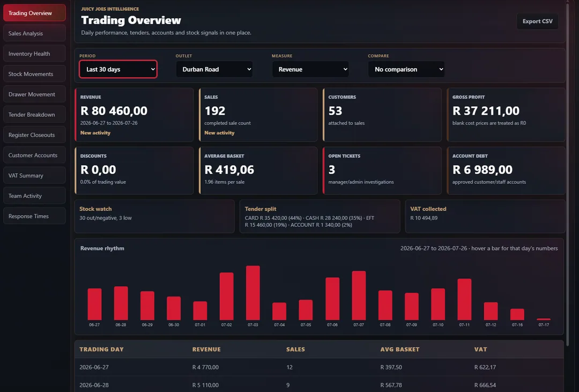Select the 06-28 revenue bar
Image resolution: width=579 pixels, height=392 pixels.
point(121,303)
